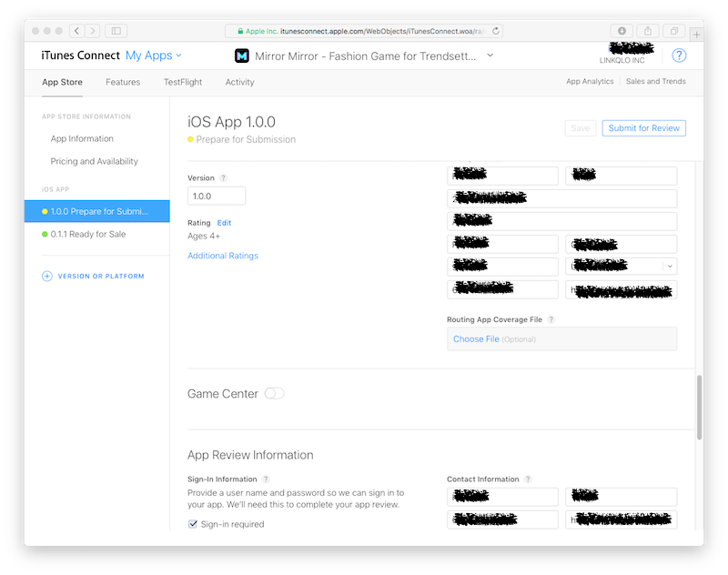Select 1.0.0 Prepare for Submission version
728x575 pixels.
click(x=97, y=211)
